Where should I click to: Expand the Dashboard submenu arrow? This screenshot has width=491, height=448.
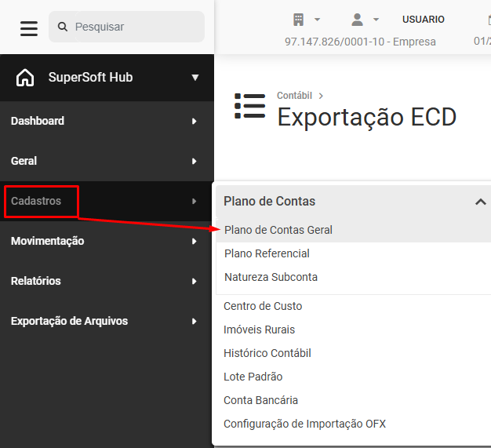195,122
